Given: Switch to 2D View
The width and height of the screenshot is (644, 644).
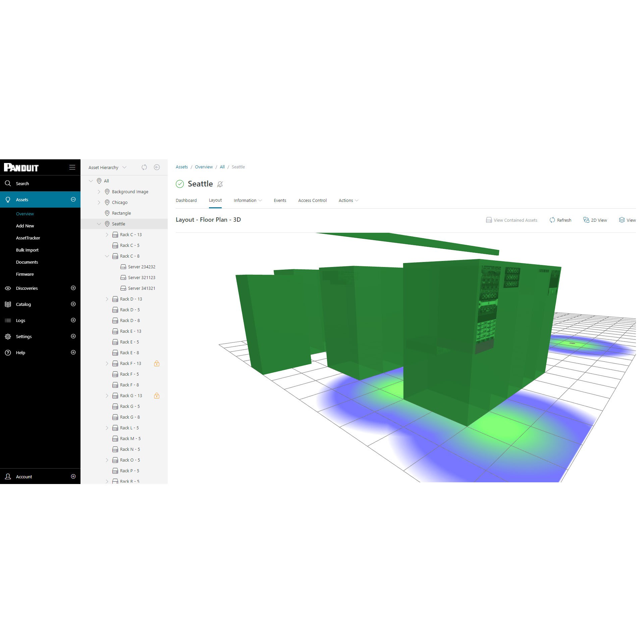Looking at the screenshot, I should (595, 220).
